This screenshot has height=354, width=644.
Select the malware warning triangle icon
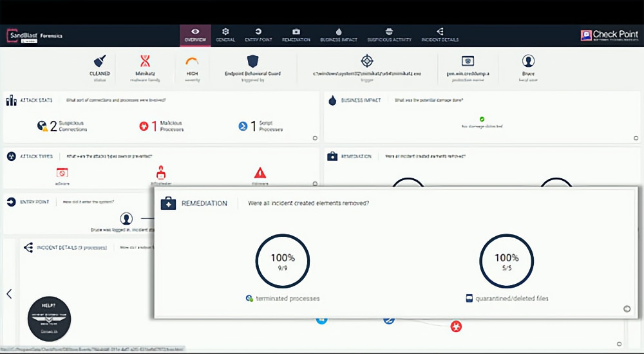[260, 172]
